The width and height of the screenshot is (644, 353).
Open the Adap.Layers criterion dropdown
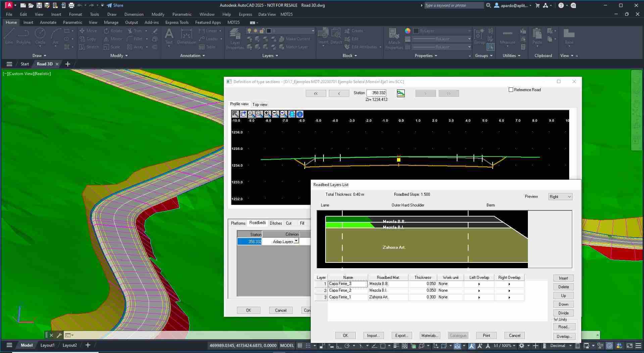click(x=296, y=241)
